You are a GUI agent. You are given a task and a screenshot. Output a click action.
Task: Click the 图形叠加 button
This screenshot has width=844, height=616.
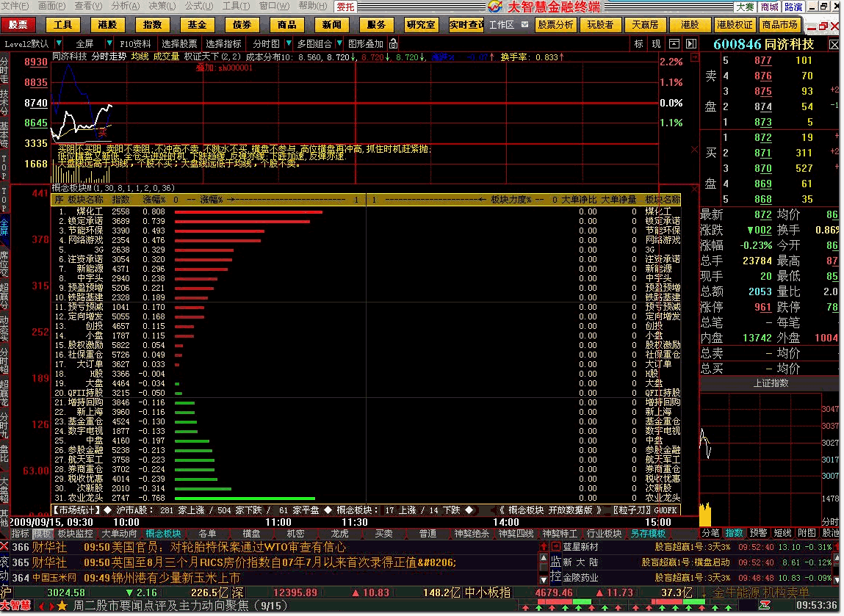pyautogui.click(x=366, y=43)
